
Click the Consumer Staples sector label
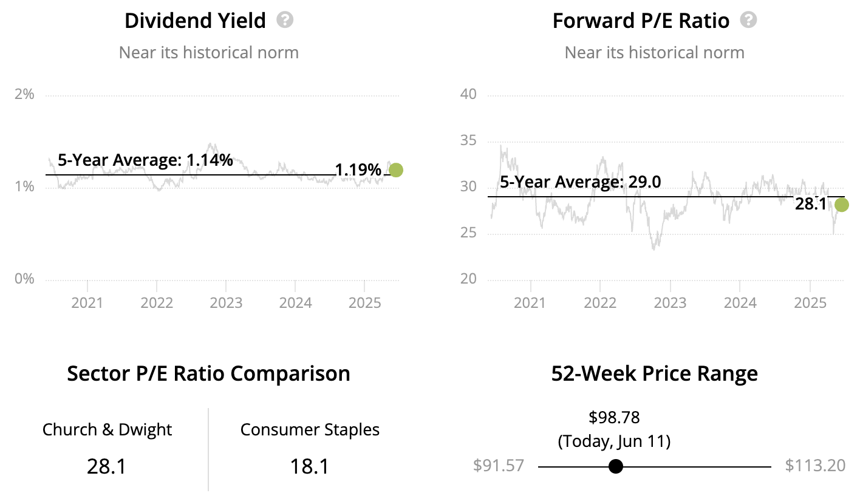(x=310, y=430)
